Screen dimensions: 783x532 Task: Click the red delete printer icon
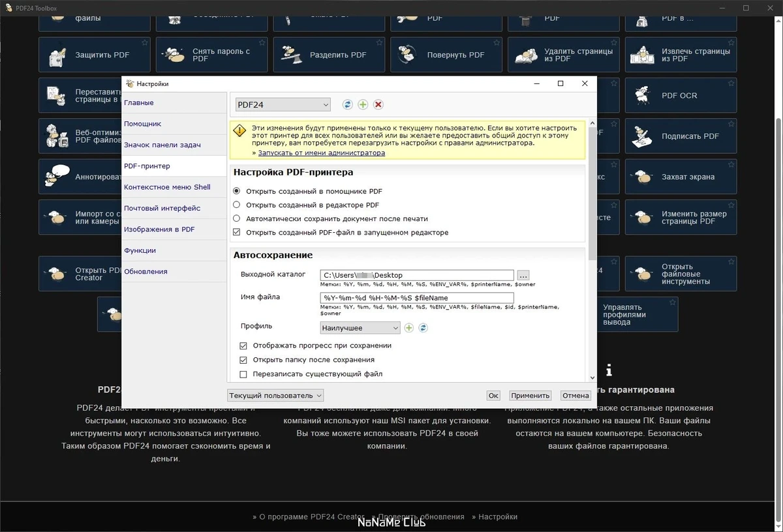[378, 104]
